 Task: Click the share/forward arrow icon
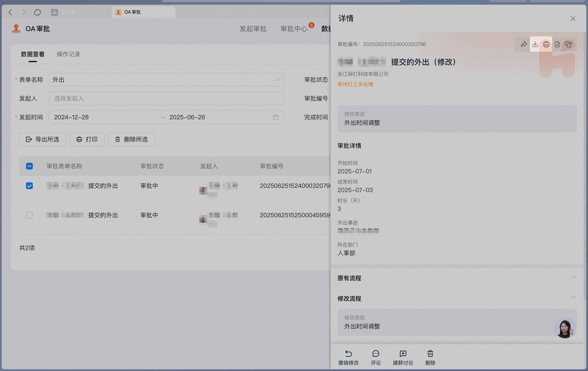click(x=524, y=44)
